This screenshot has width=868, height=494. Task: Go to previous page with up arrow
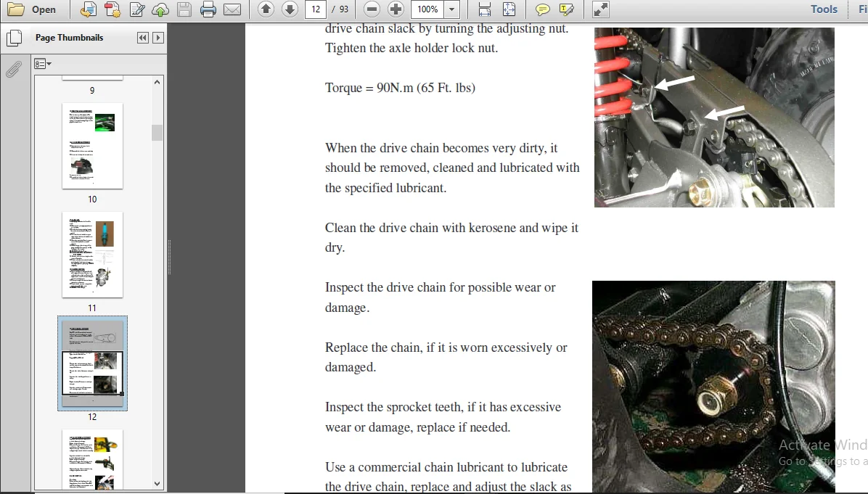[x=266, y=9]
